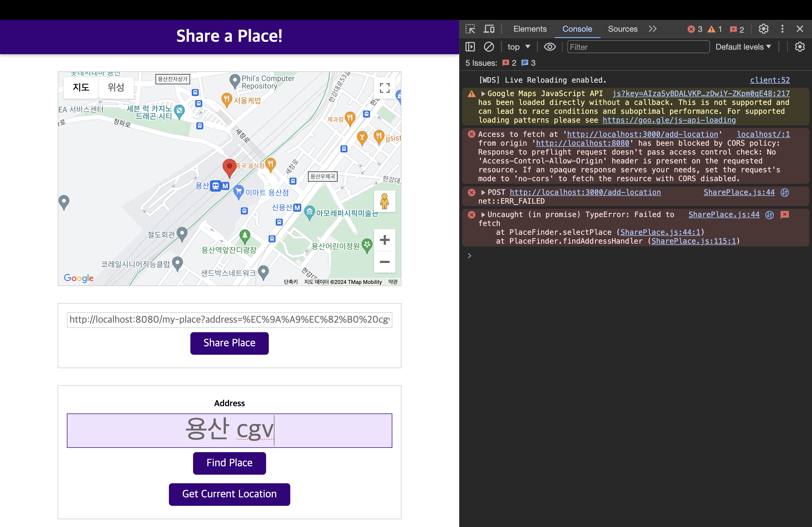Expand the POST add-location error entry
The height and width of the screenshot is (527, 812).
[483, 193]
